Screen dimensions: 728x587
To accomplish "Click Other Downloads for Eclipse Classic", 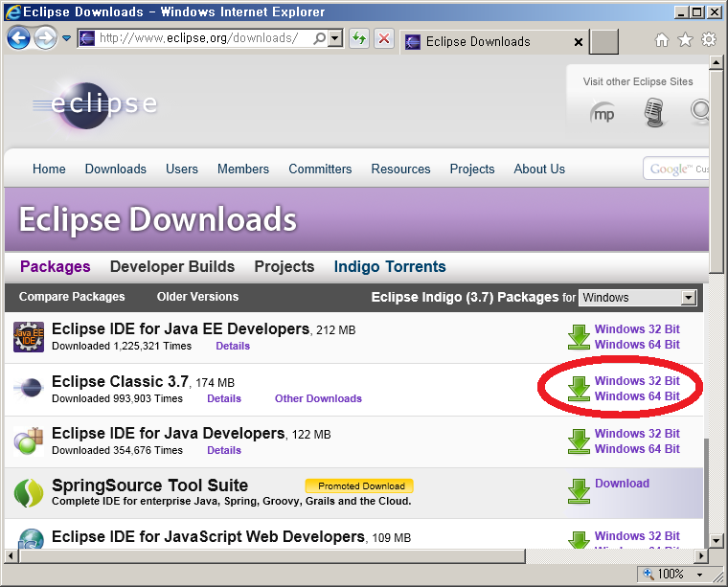I will point(318,398).
